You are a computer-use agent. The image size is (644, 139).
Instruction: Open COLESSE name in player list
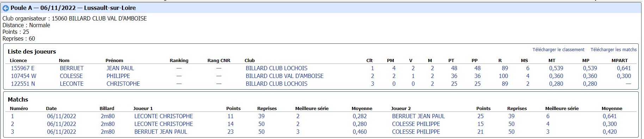click(71, 76)
